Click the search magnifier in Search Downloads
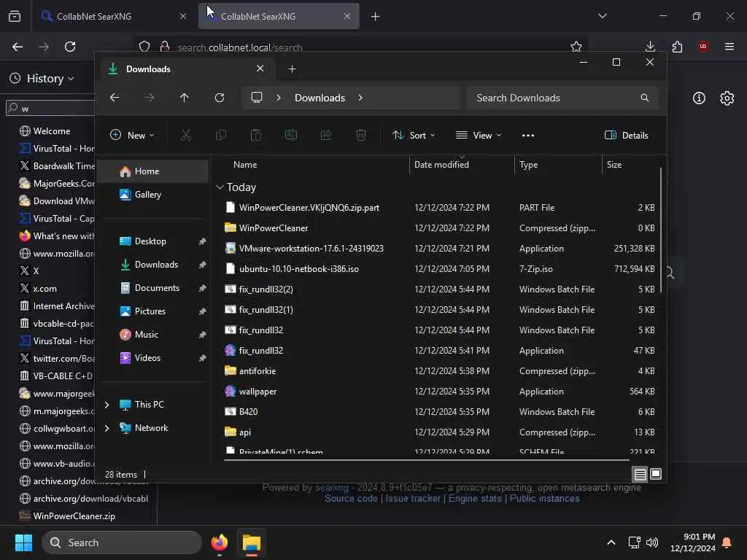747x560 pixels. [645, 98]
